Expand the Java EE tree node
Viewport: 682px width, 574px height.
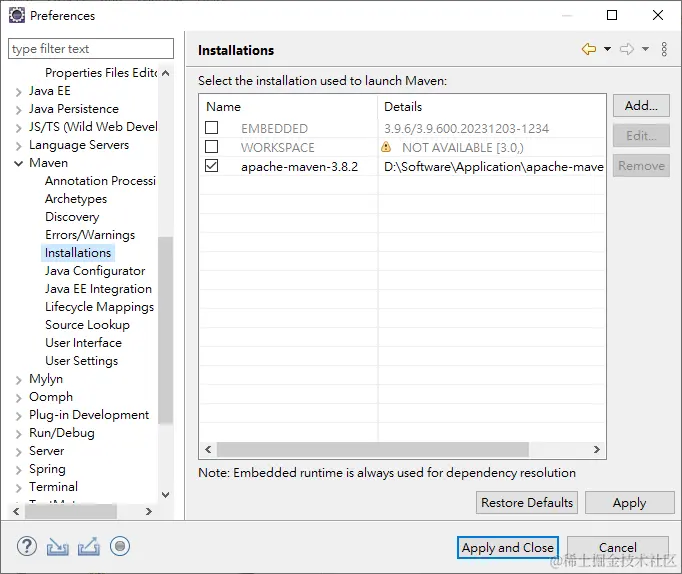tap(18, 92)
